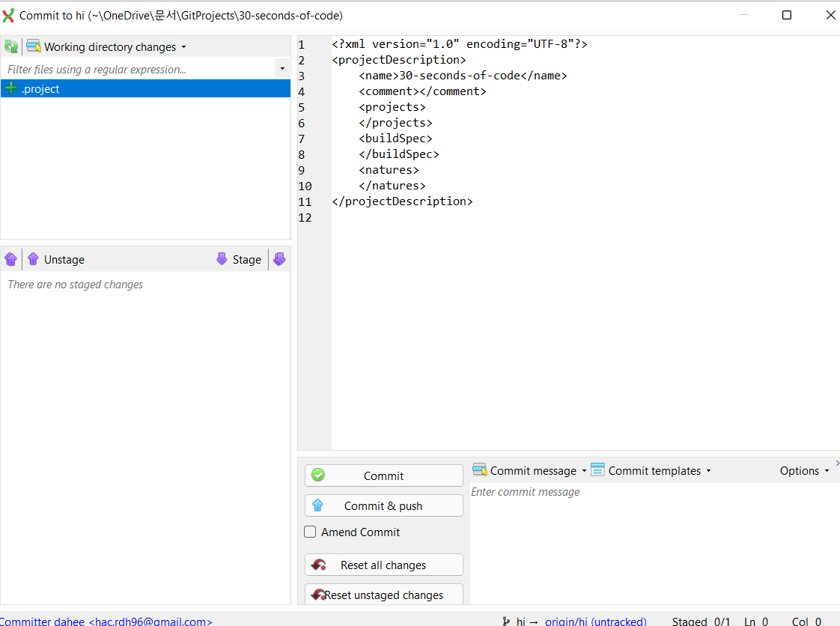This screenshot has height=626, width=840.
Task: Click the unstage all double-arrow icon
Action: (10, 259)
